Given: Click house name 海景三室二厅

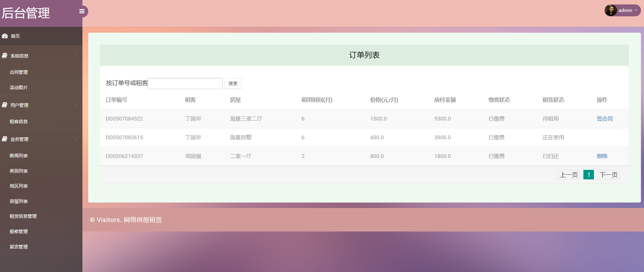Looking at the screenshot, I should (x=246, y=119).
